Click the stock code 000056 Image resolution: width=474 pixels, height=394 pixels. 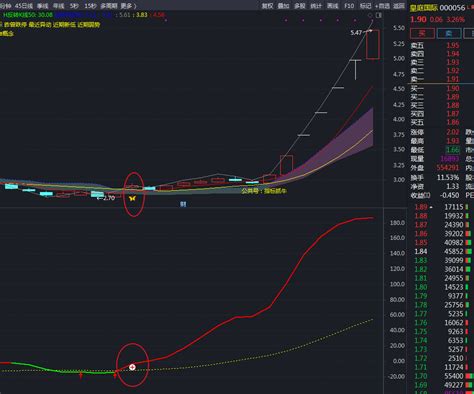pos(452,8)
